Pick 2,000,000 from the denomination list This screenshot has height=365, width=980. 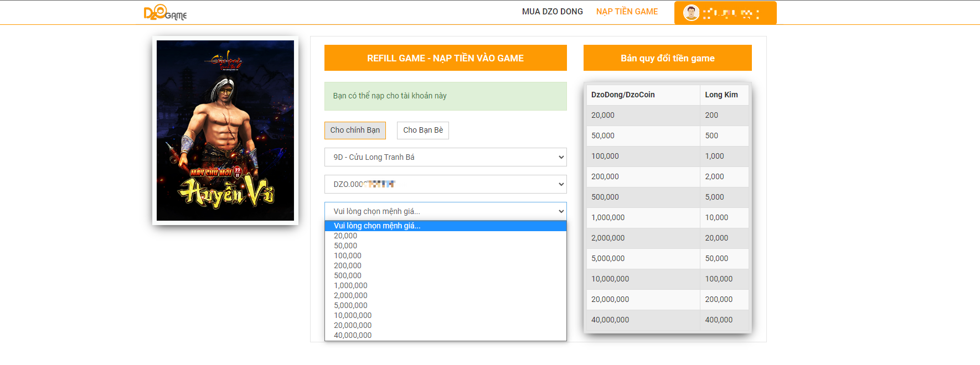[446, 295]
